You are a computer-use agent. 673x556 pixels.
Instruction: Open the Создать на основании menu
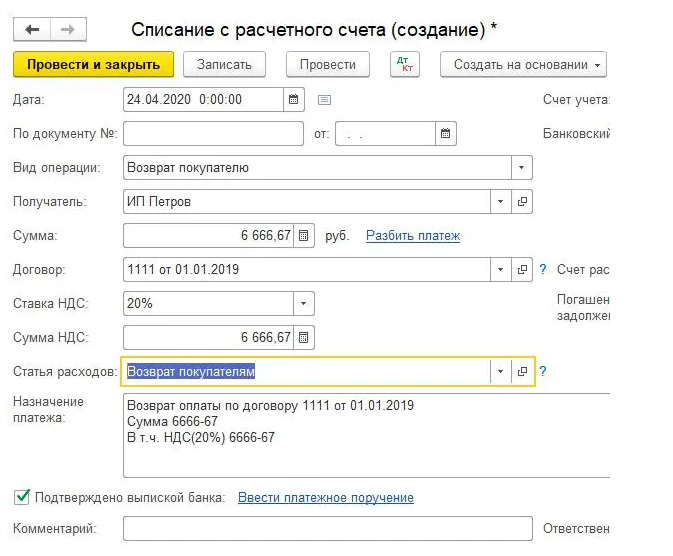pyautogui.click(x=523, y=64)
